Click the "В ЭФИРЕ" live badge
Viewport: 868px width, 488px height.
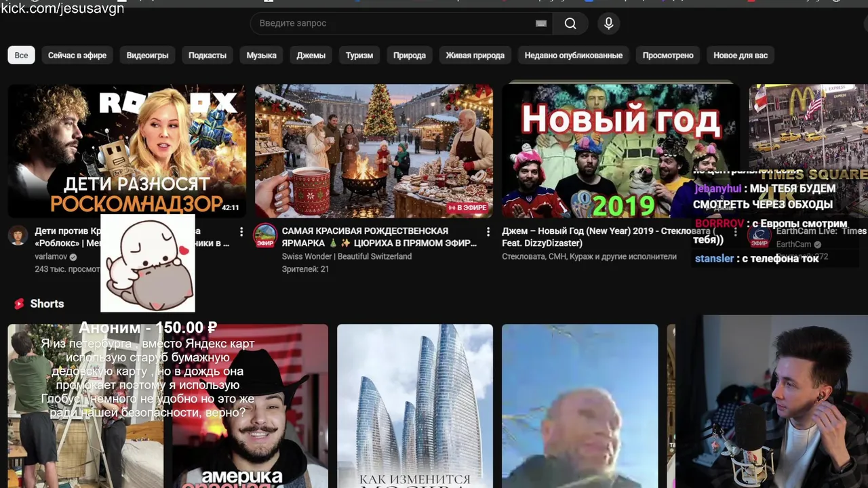pos(467,207)
